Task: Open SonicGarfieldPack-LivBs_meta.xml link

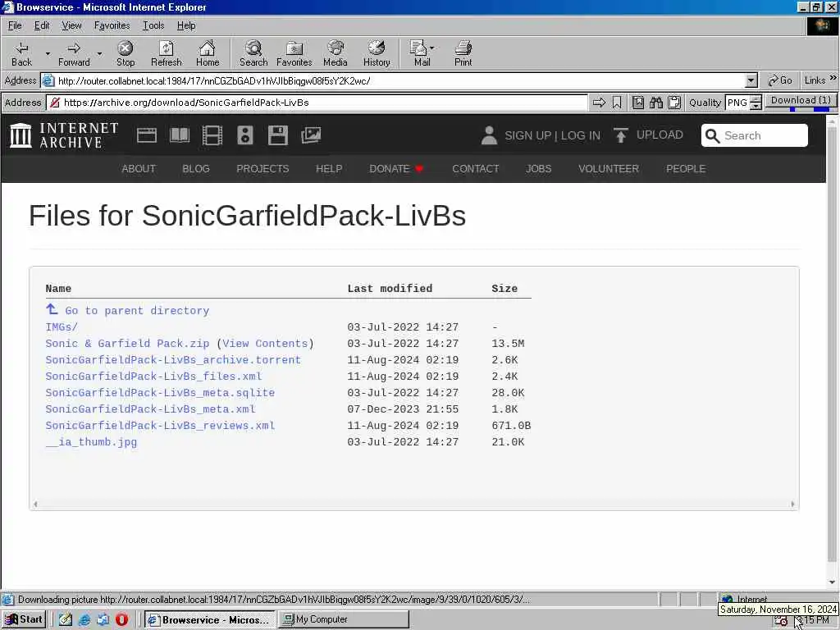Action: click(151, 409)
